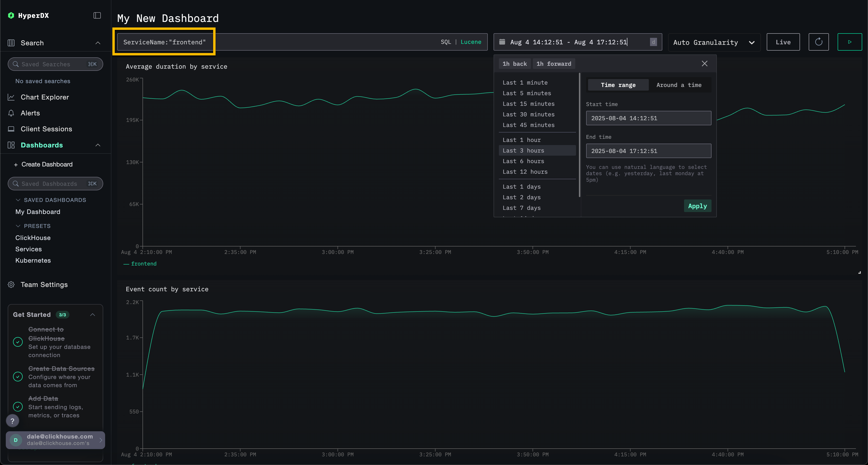This screenshot has height=465, width=868.
Task: Open the Auto Granularity dropdown
Action: tap(714, 42)
